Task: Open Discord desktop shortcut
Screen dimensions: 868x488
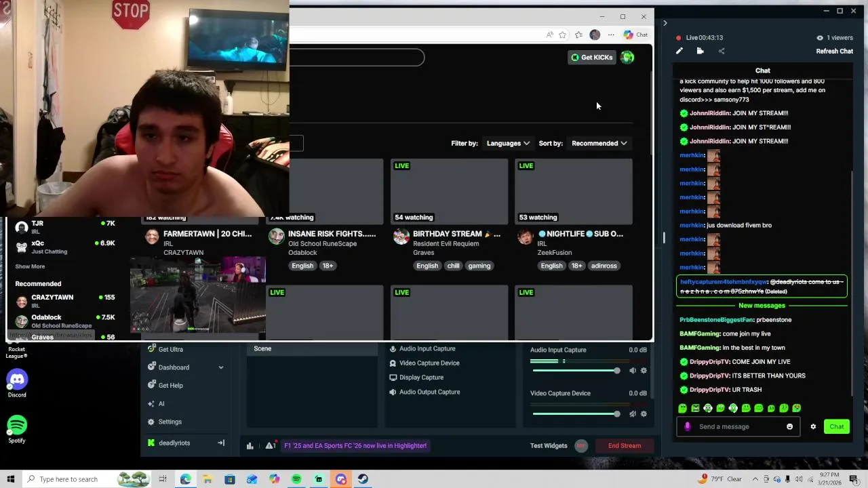Action: (17, 384)
